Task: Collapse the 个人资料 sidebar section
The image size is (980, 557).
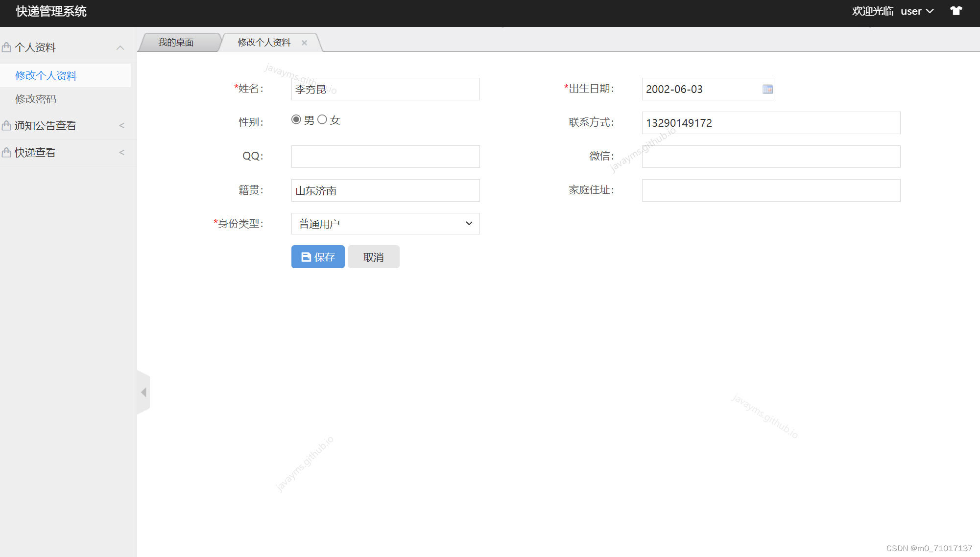Action: coord(120,47)
